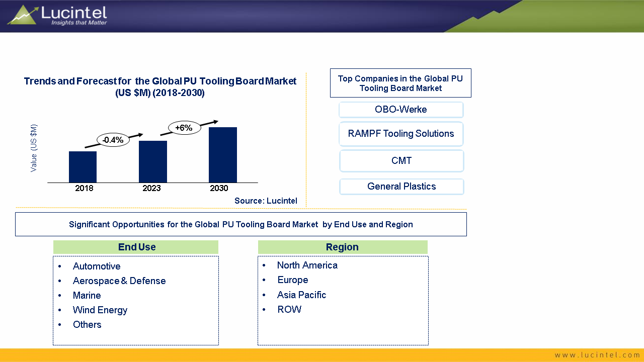Click the 2030 axis label
The width and height of the screenshot is (644, 362).
coord(219,189)
